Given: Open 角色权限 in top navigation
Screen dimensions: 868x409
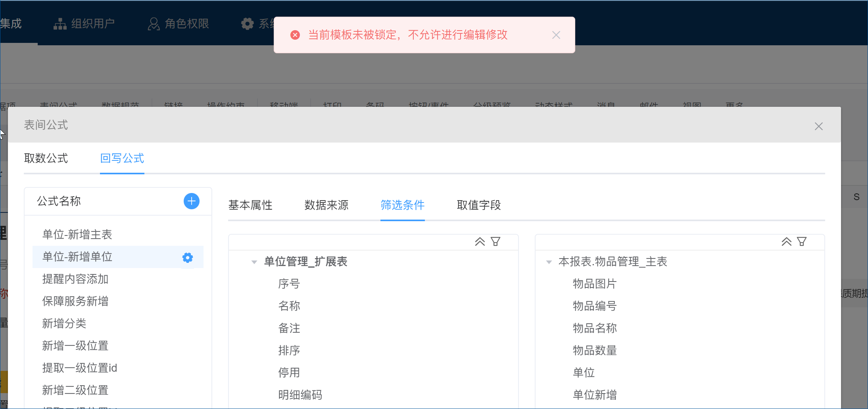Looking at the screenshot, I should tap(178, 24).
